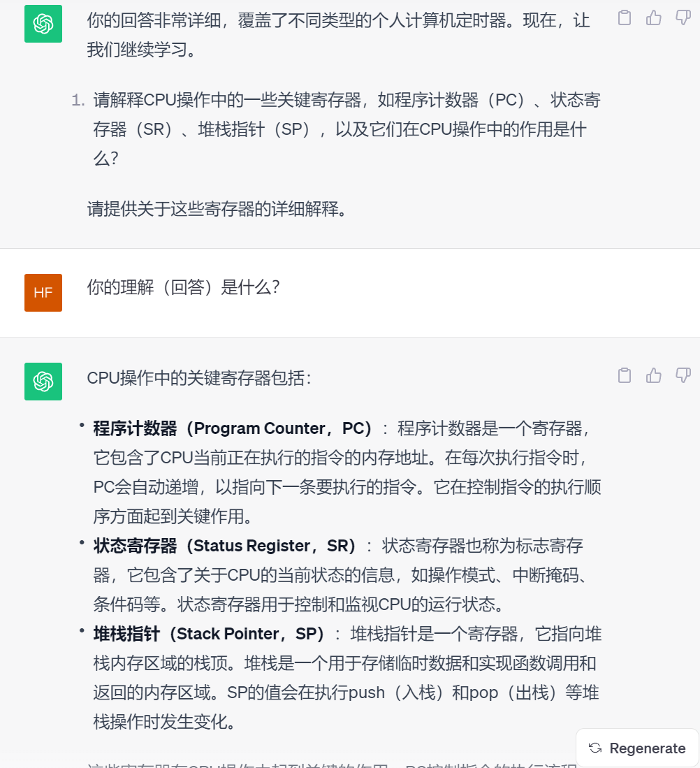Copy the first assistant message with clipboard icon

pos(625,18)
